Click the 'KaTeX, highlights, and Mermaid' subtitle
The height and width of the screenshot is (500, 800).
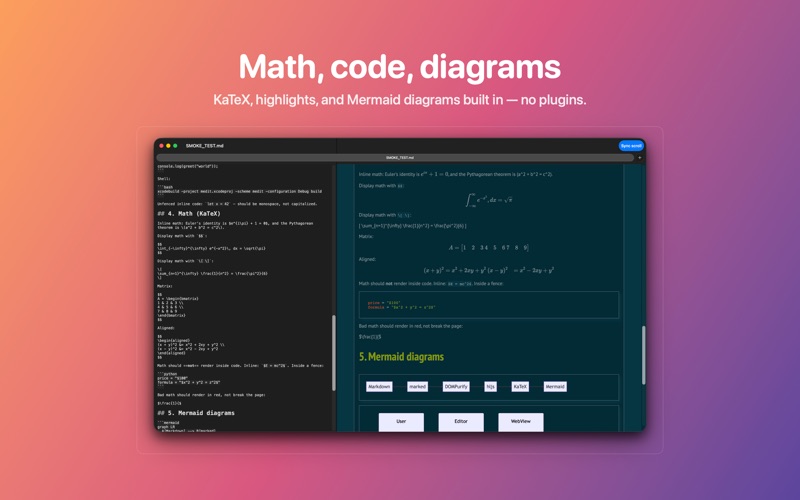point(399,99)
